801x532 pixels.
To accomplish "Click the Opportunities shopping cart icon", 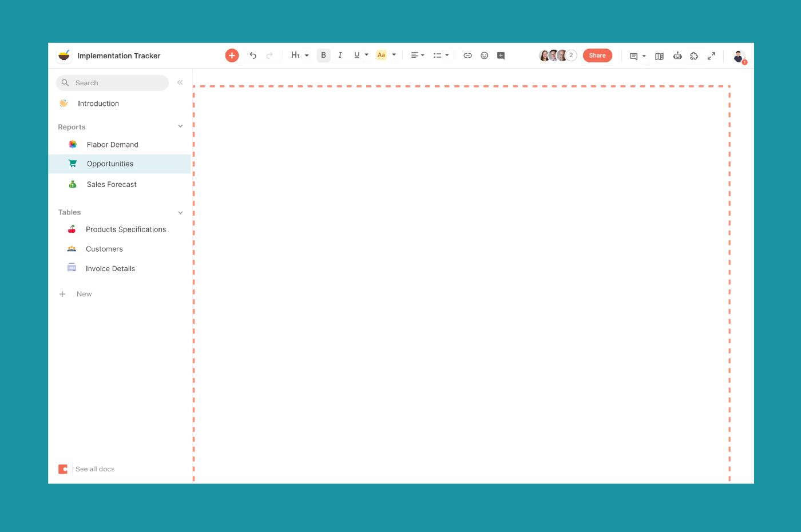I will click(73, 164).
